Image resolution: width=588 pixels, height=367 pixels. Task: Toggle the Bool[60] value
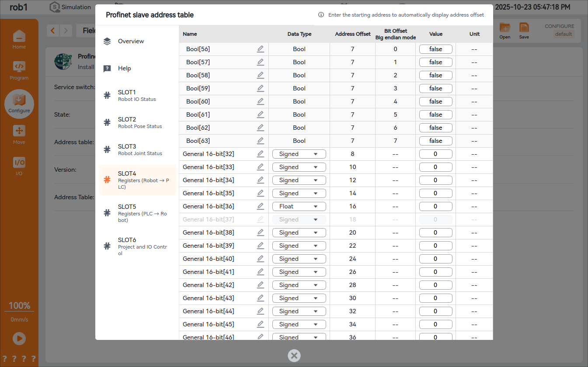coord(435,101)
